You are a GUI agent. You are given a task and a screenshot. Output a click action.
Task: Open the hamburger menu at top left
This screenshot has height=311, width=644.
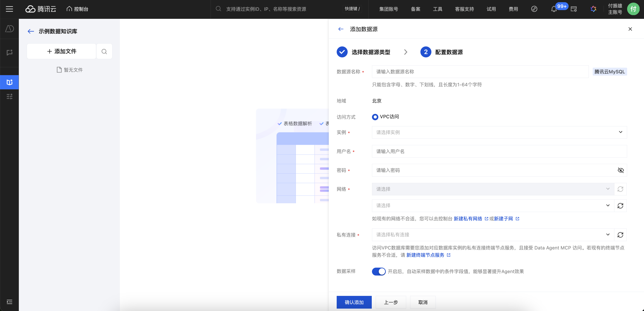pos(9,9)
